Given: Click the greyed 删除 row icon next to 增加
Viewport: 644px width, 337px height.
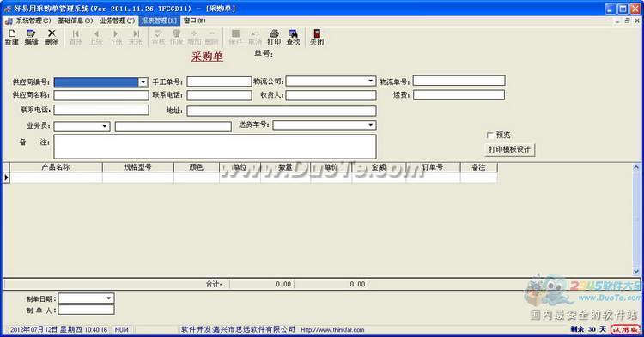Looking at the screenshot, I should [x=211, y=37].
